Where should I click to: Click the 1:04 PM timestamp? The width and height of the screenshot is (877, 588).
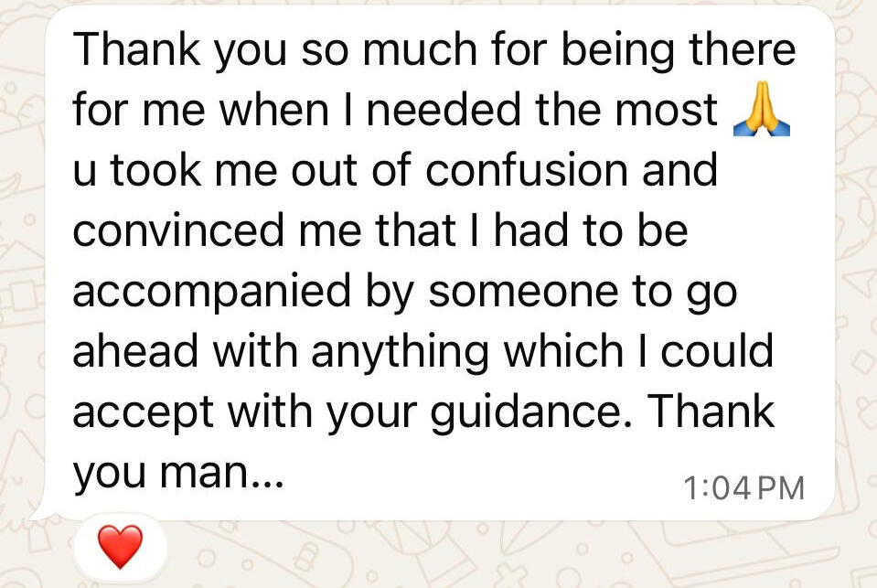[x=743, y=487]
